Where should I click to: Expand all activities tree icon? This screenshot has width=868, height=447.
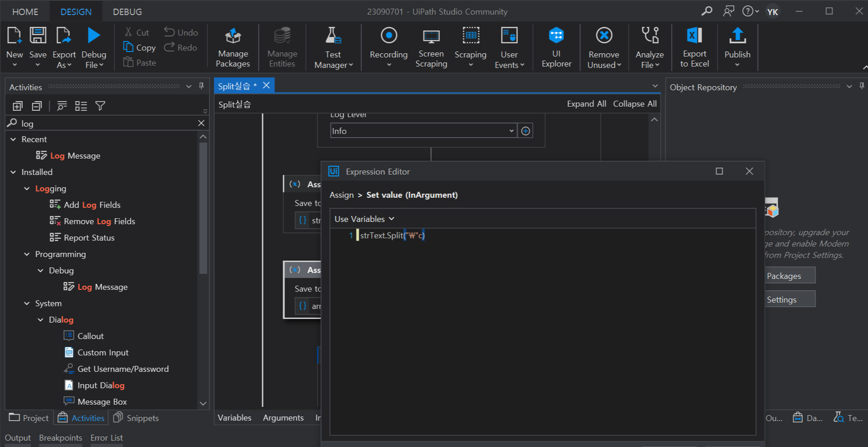click(17, 106)
